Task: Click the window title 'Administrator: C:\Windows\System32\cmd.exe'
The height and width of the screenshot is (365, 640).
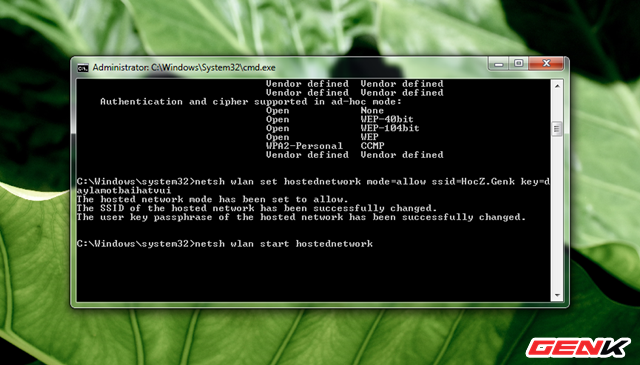Action: 184,68
